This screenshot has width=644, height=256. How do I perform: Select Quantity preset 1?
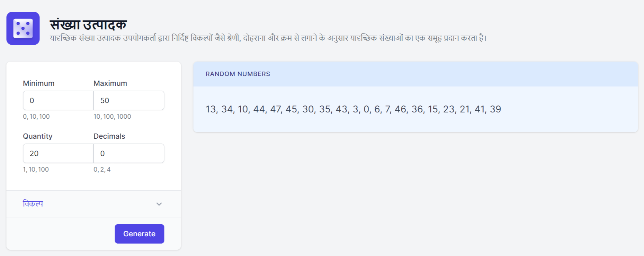point(24,170)
